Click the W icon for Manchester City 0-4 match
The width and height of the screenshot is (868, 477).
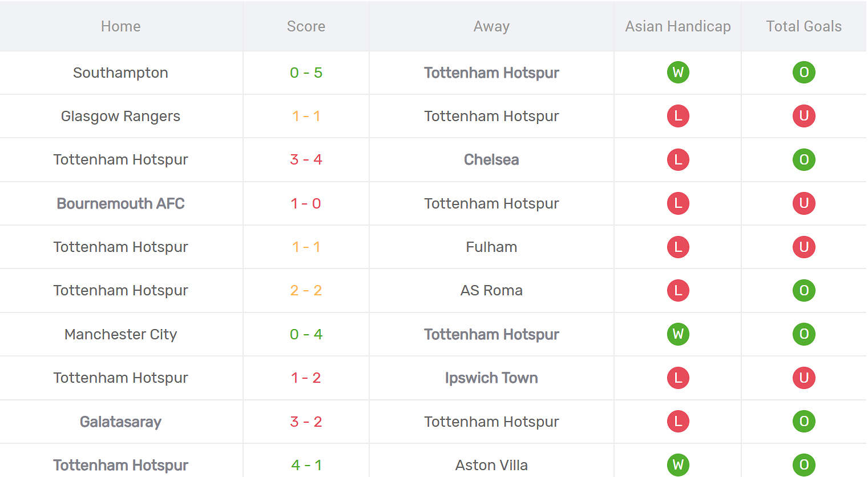coord(677,334)
